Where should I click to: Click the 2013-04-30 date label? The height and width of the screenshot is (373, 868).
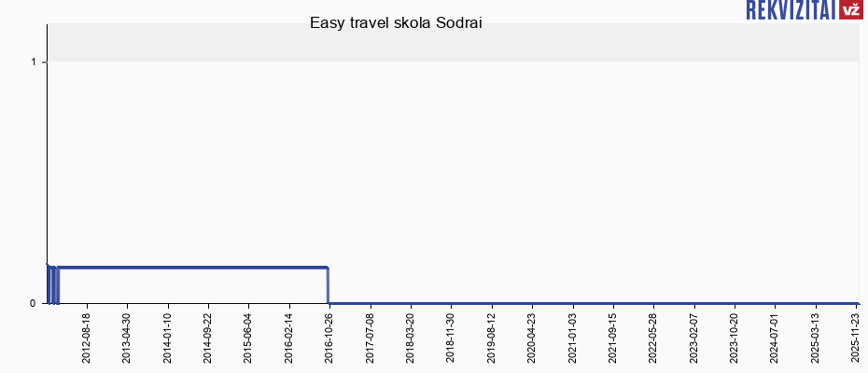pos(128,338)
